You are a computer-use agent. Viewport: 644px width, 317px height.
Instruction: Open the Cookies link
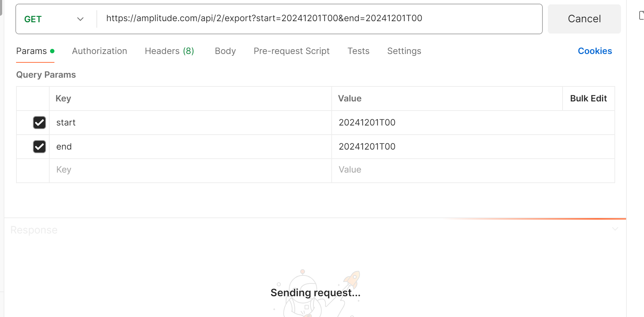point(595,51)
